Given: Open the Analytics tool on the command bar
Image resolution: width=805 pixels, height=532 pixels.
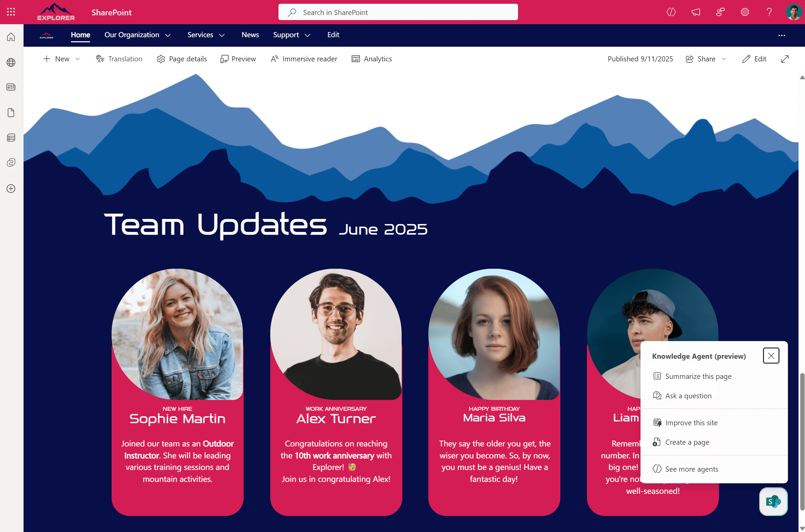Looking at the screenshot, I should coord(372,59).
